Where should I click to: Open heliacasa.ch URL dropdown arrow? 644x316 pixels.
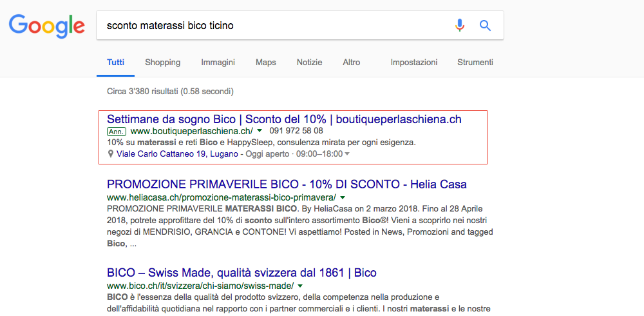click(x=343, y=197)
